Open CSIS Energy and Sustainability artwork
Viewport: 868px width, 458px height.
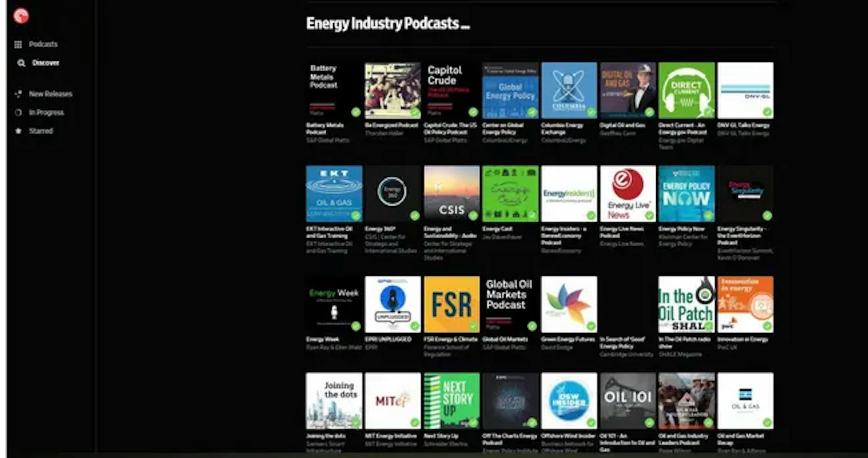point(451,194)
